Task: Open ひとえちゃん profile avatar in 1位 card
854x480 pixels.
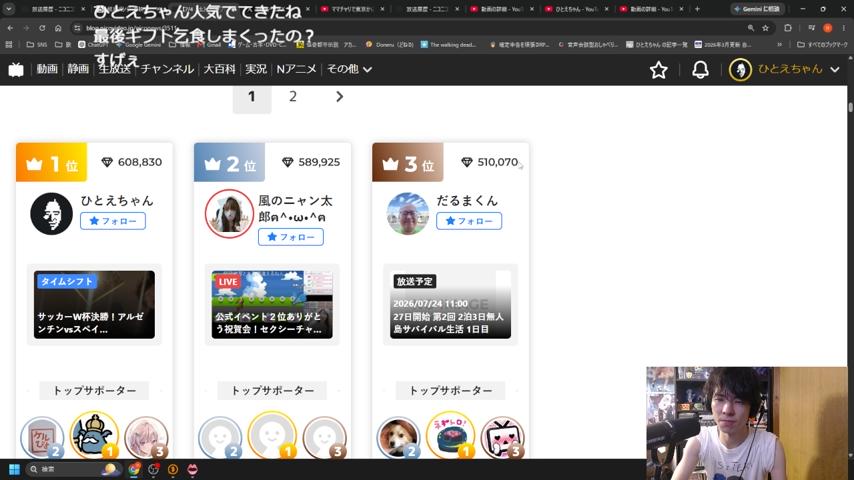Action: 51,214
